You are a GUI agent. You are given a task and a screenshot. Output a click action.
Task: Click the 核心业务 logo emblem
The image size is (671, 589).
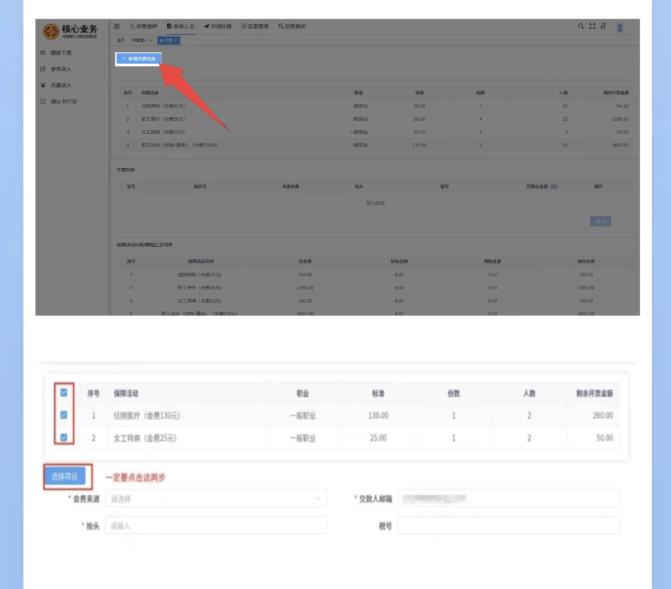pos(49,32)
